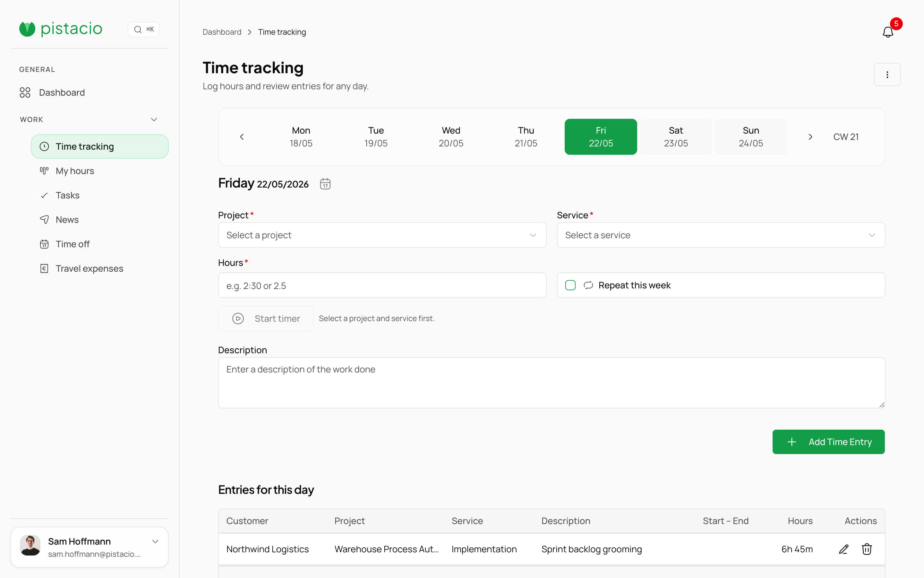Click the Start – End column header
Viewport: 924px width, 578px height.
pyautogui.click(x=725, y=521)
